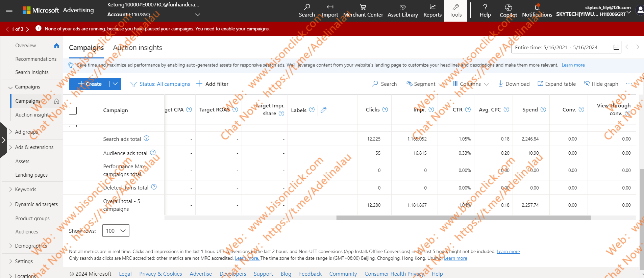Open the Legal footer link
Viewport: 644px width, 278px height.
(x=125, y=274)
